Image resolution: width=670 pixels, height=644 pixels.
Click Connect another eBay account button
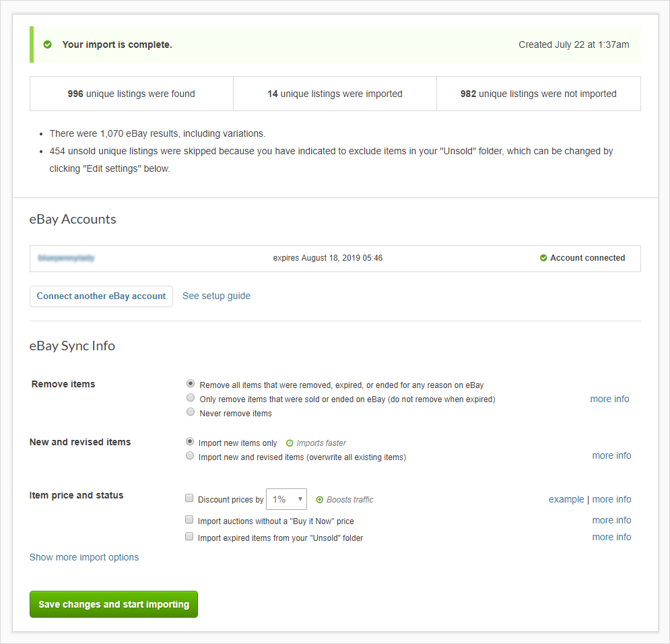(x=101, y=296)
